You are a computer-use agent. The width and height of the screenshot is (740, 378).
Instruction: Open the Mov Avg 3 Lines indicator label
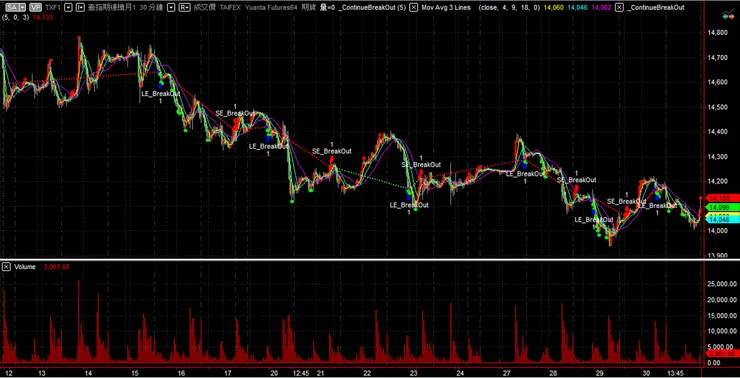pyautogui.click(x=446, y=8)
